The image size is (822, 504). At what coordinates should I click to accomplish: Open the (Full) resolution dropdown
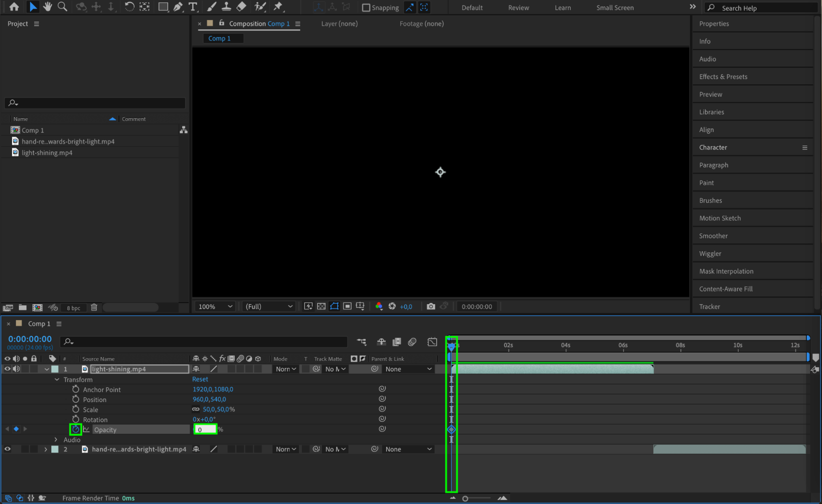tap(269, 306)
